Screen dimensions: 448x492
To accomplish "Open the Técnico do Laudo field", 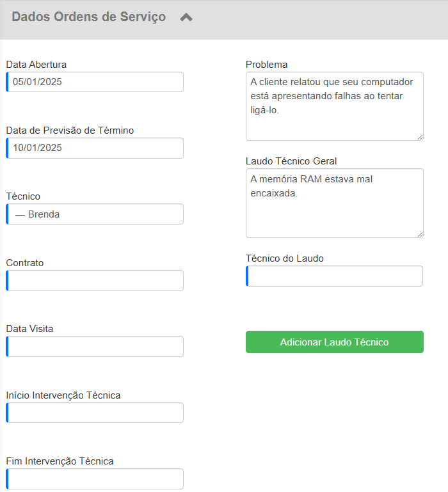I will (334, 276).
